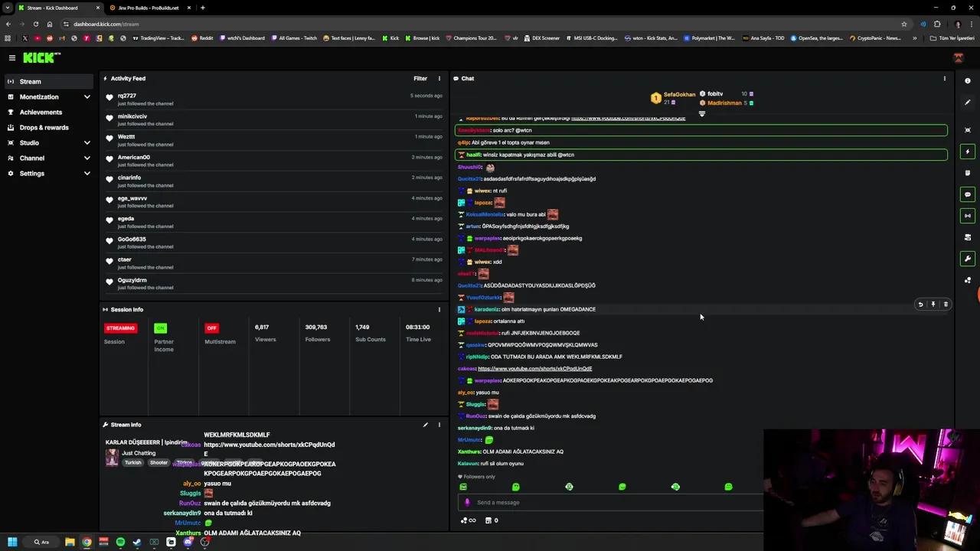
Task: Open Chat panel three-dot options menu
Action: pyautogui.click(x=944, y=78)
